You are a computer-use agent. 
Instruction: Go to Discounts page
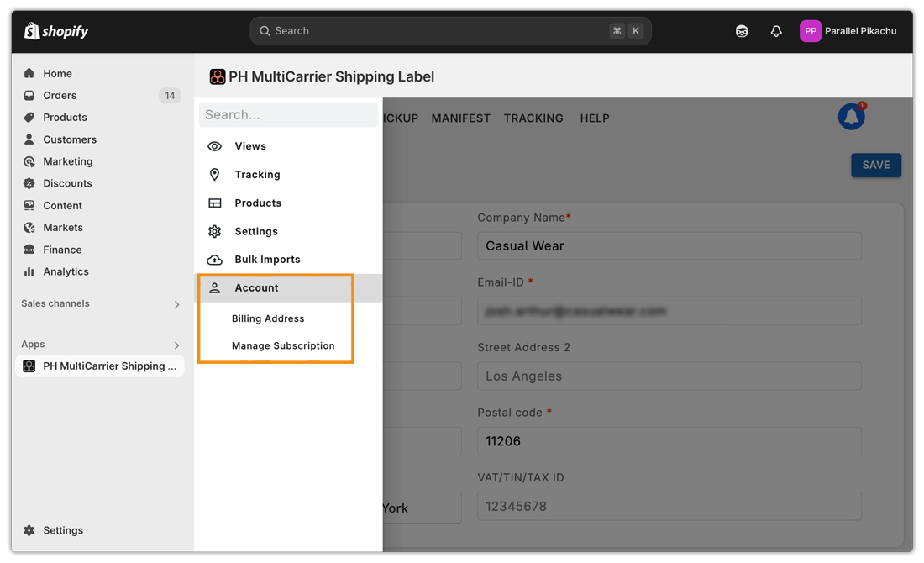[x=67, y=183]
